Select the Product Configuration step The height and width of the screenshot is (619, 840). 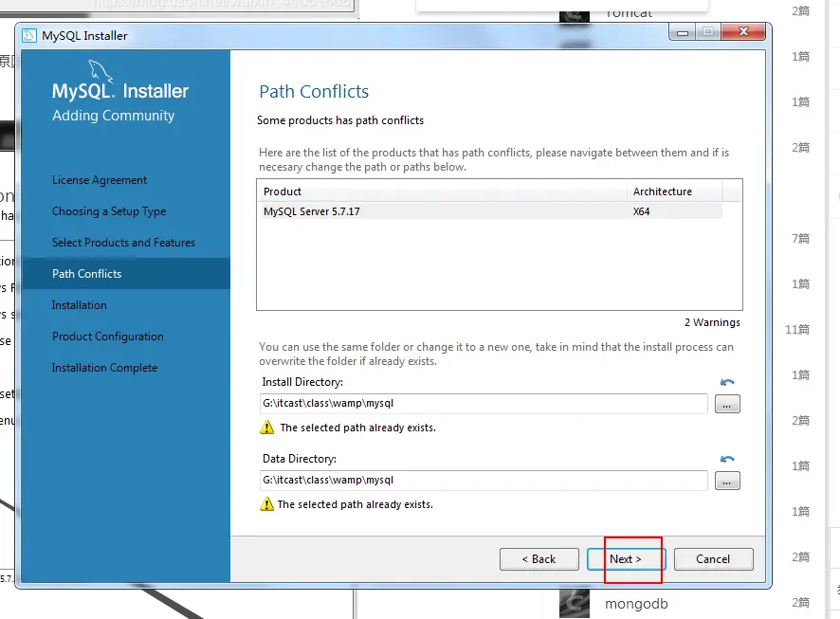[x=108, y=337]
